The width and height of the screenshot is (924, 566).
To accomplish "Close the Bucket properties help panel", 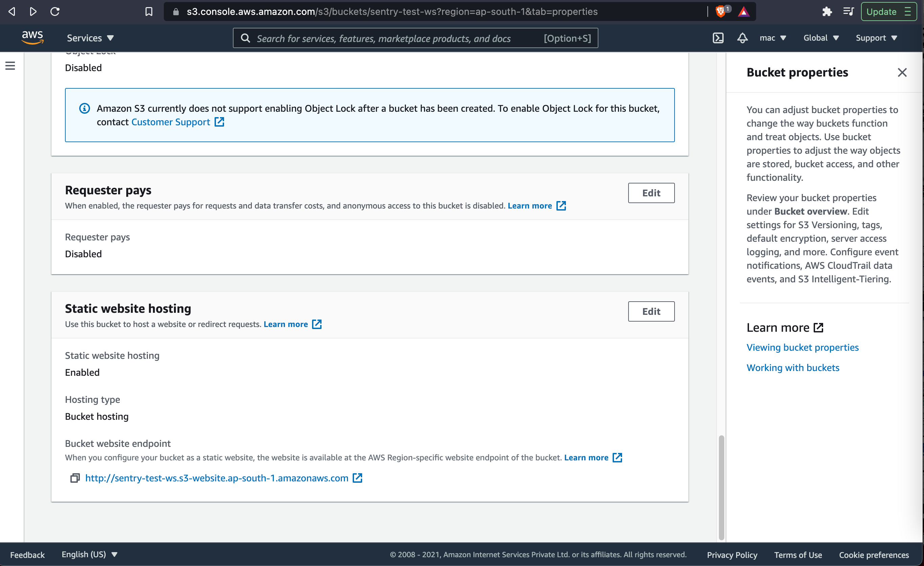I will (902, 72).
